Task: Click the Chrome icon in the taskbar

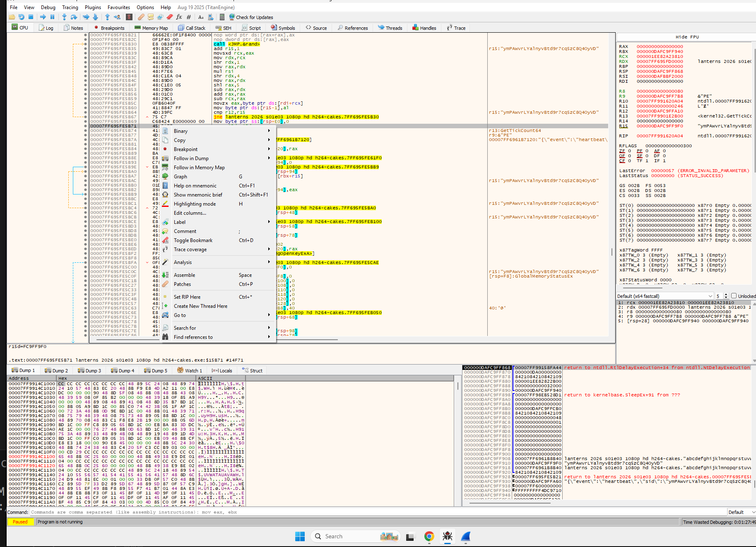Action: (429, 536)
